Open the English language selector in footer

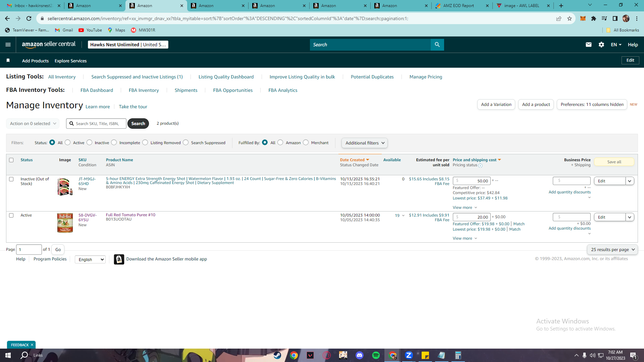(x=90, y=259)
